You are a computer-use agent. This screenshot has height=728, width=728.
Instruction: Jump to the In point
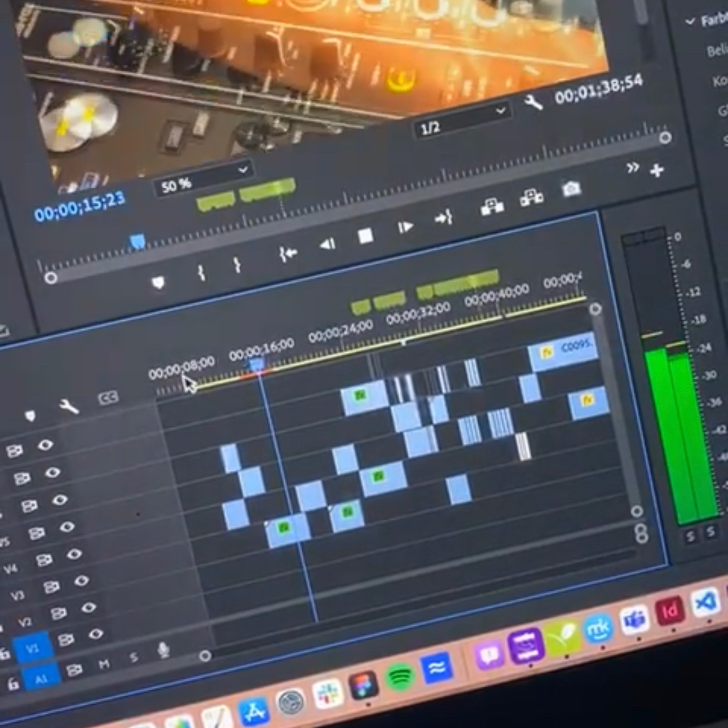click(288, 254)
